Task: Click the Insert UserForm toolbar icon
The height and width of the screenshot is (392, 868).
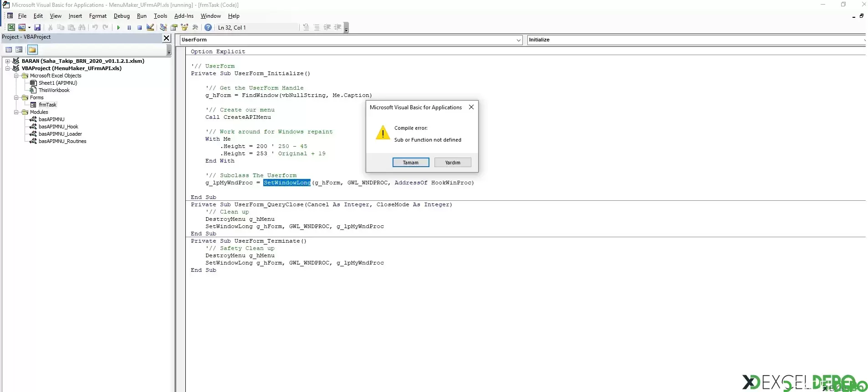Action: 21,27
